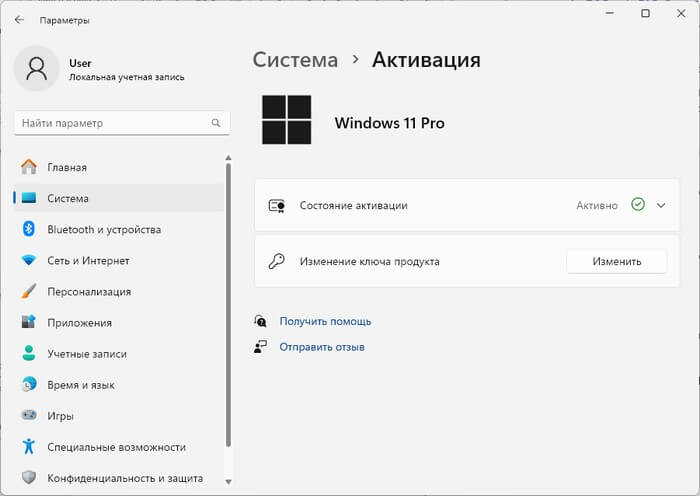
Task: Click the Активация heading
Action: coord(426,60)
